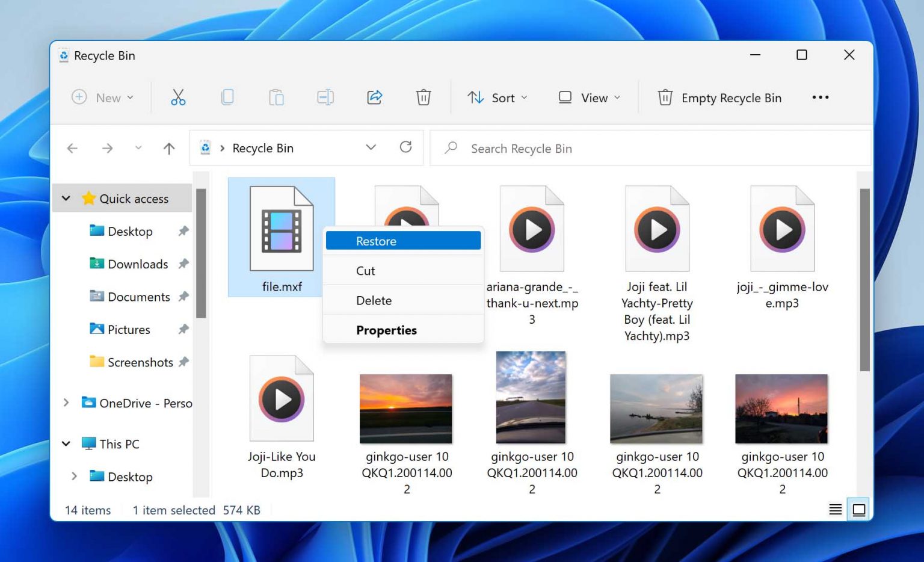Unpin Downloads from Quick access

point(183,264)
